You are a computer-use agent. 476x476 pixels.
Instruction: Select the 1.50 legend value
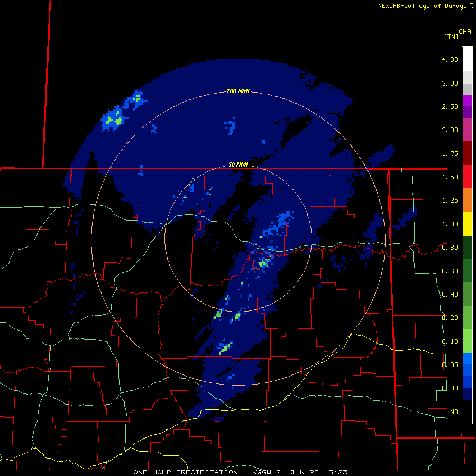click(450, 177)
